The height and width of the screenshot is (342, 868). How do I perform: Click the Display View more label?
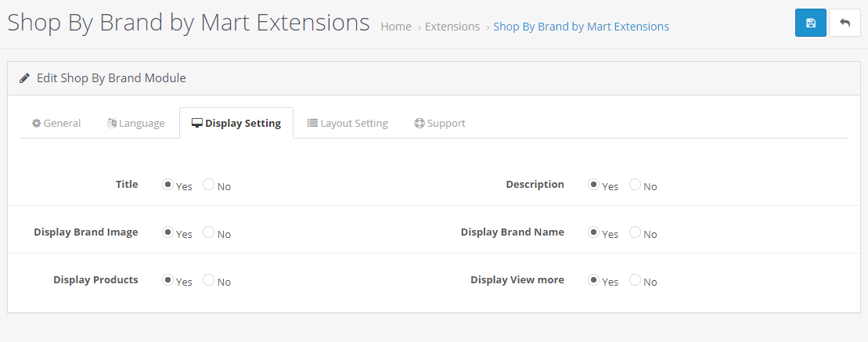tap(517, 279)
